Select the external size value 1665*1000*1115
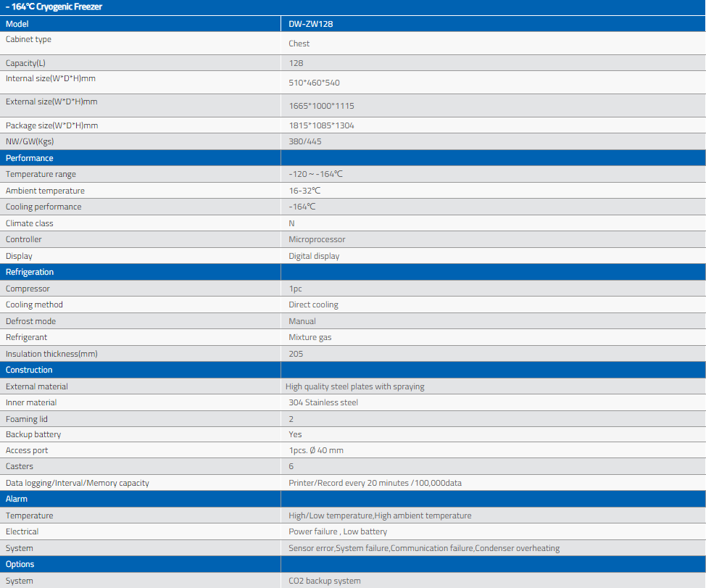 coord(321,106)
